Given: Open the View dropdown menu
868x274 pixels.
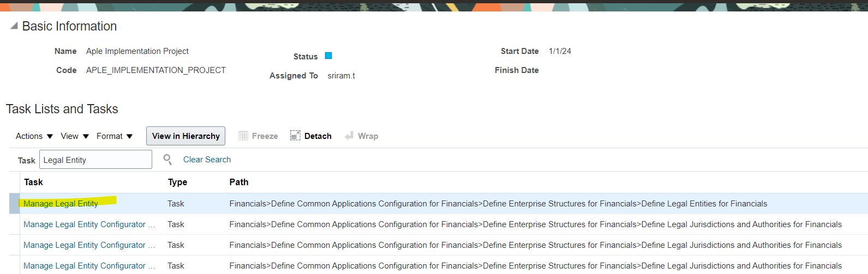Looking at the screenshot, I should pos(75,136).
